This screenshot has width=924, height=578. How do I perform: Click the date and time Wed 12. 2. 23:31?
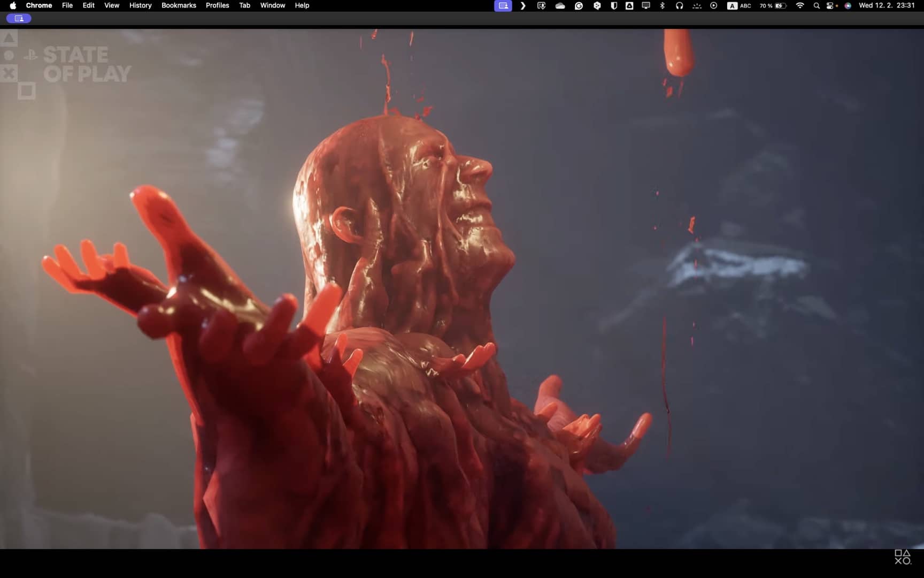click(887, 5)
